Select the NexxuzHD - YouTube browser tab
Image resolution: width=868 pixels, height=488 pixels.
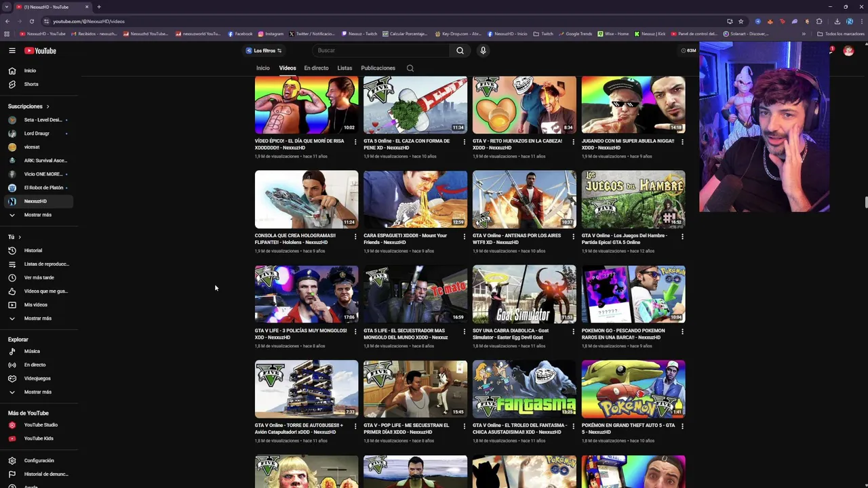[x=53, y=7]
